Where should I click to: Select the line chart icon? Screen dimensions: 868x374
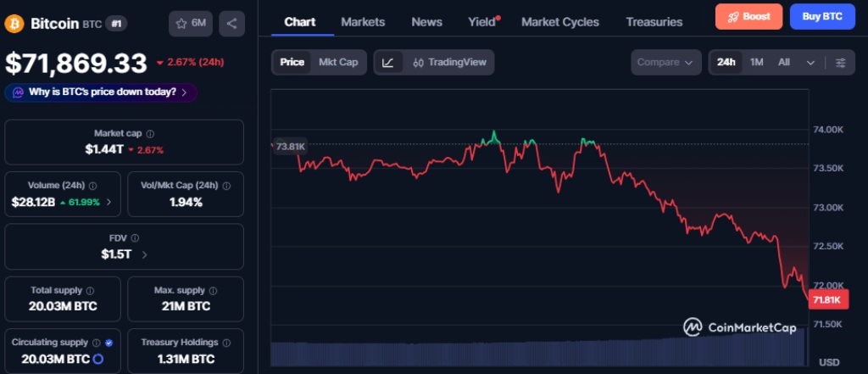click(388, 62)
